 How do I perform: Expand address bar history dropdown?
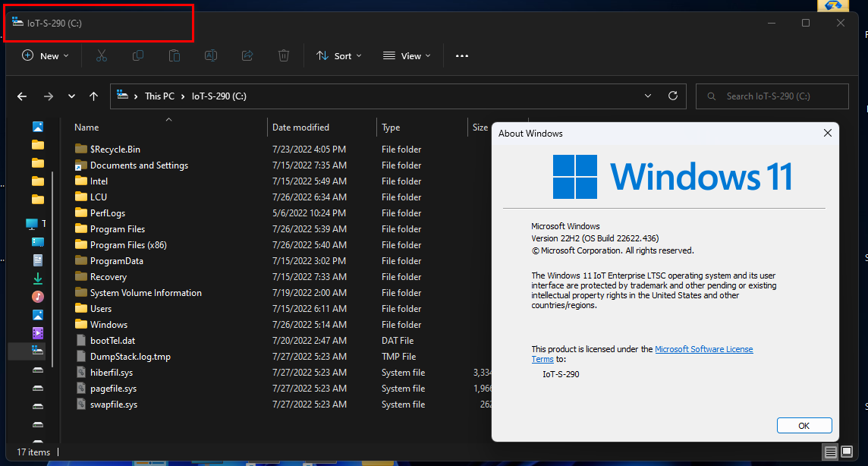(x=648, y=96)
